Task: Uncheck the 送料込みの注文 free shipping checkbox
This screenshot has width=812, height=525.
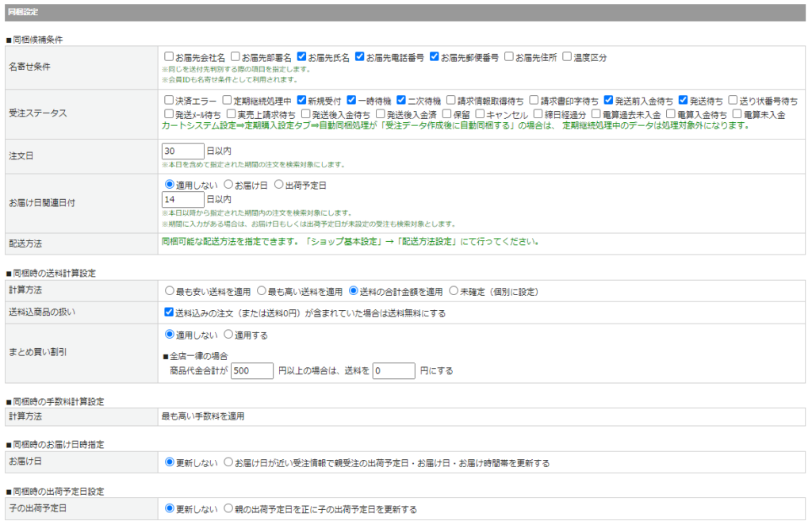Action: click(x=169, y=313)
